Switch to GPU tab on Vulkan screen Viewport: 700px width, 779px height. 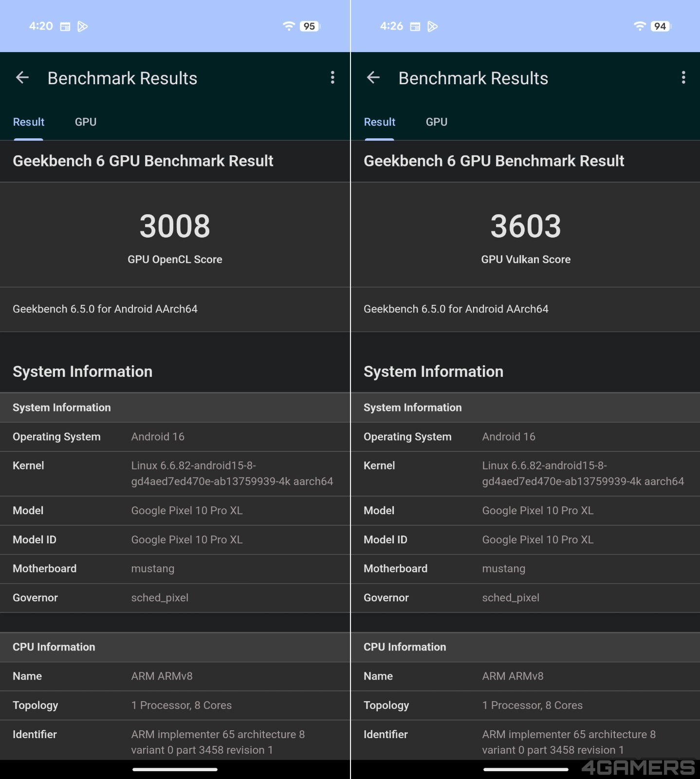pyautogui.click(x=437, y=122)
